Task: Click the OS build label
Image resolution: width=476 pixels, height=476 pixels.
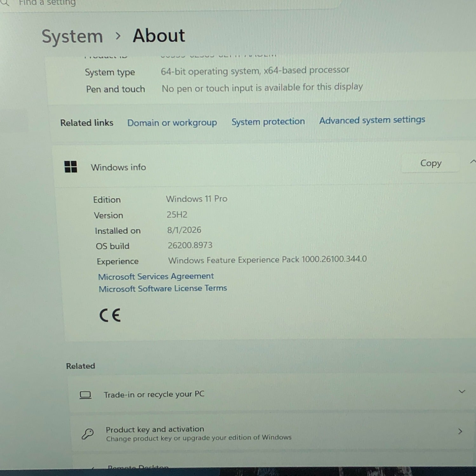Action: click(113, 246)
